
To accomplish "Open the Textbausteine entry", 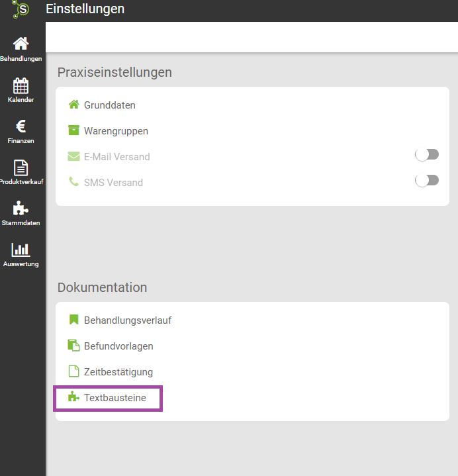I will 115,398.
